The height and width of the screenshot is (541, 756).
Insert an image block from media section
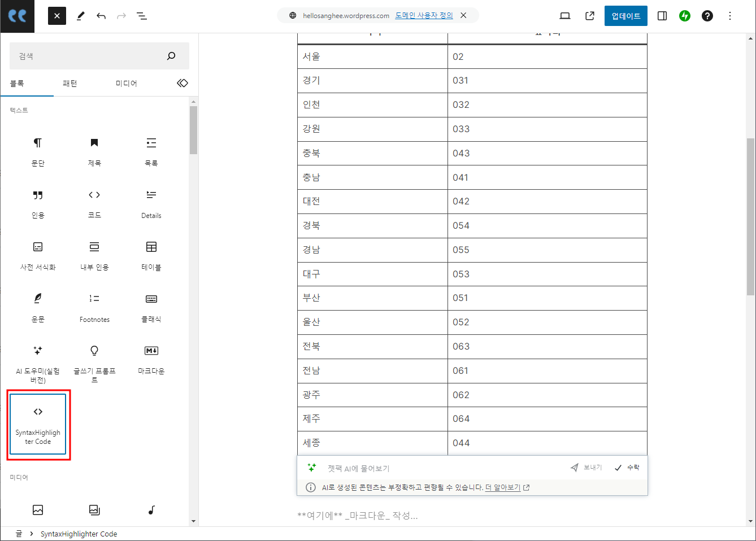[x=38, y=510]
